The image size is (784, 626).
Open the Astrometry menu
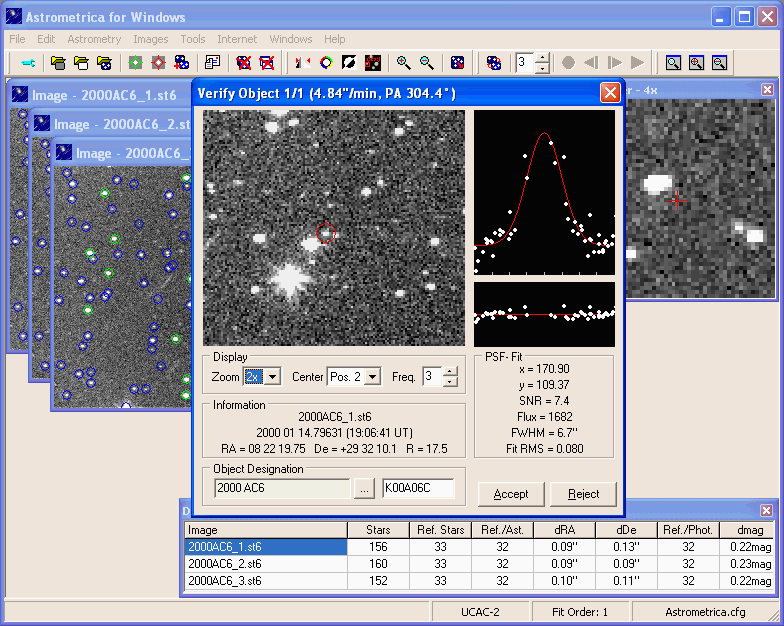coord(94,39)
